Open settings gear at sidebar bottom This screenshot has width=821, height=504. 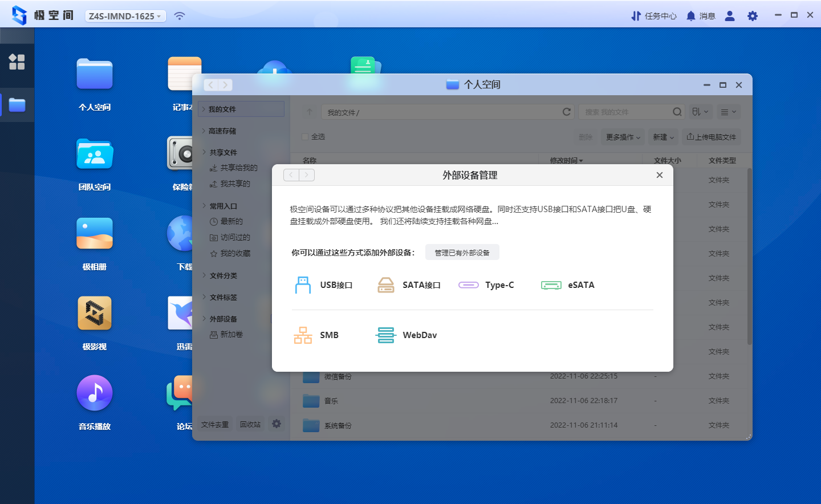click(x=277, y=424)
